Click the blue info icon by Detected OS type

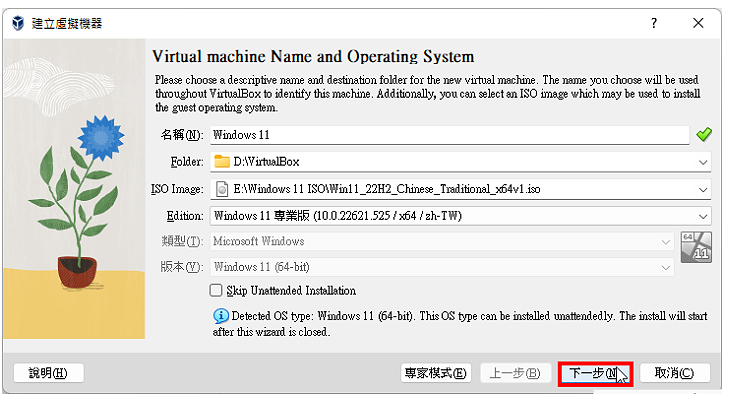220,316
